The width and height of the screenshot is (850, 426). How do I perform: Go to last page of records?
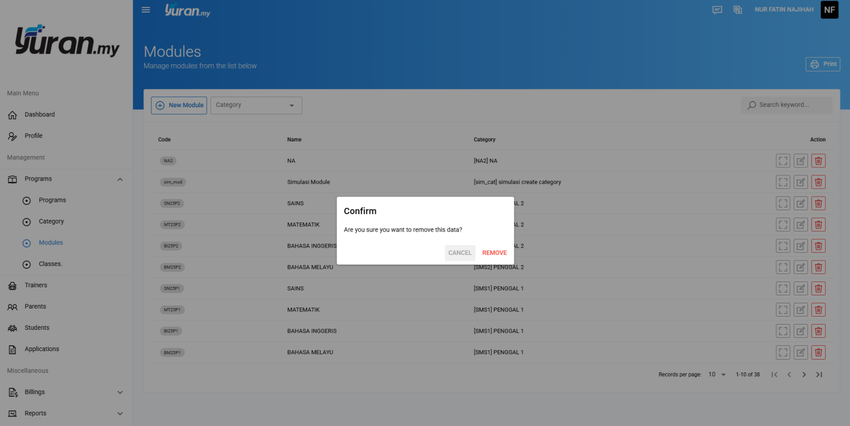tap(819, 375)
